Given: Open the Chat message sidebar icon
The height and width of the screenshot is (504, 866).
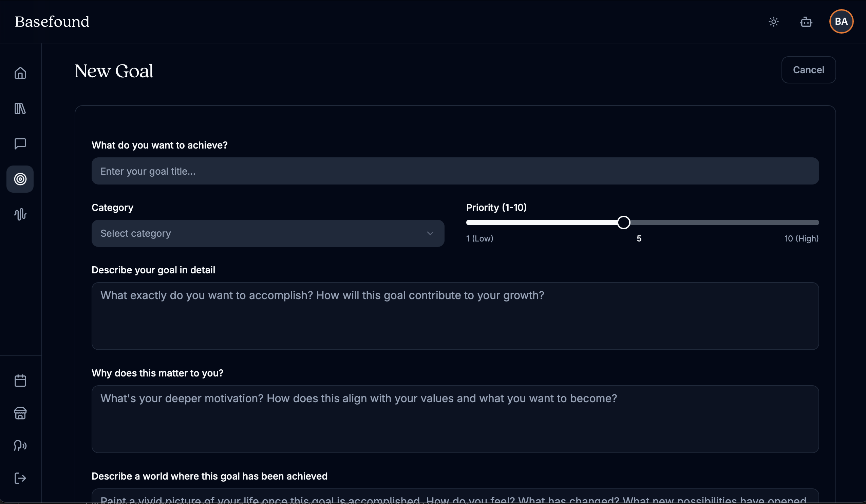Looking at the screenshot, I should (x=20, y=143).
